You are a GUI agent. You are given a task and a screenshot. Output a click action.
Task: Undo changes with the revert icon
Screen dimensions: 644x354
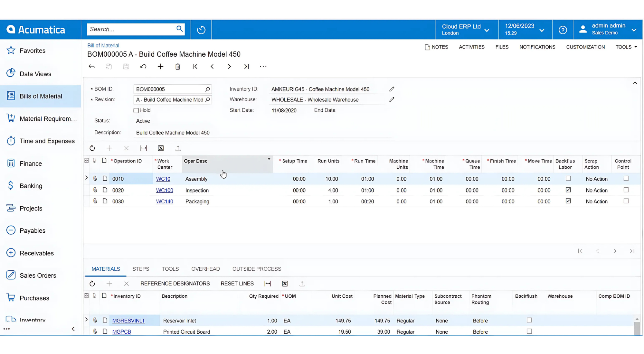143,67
